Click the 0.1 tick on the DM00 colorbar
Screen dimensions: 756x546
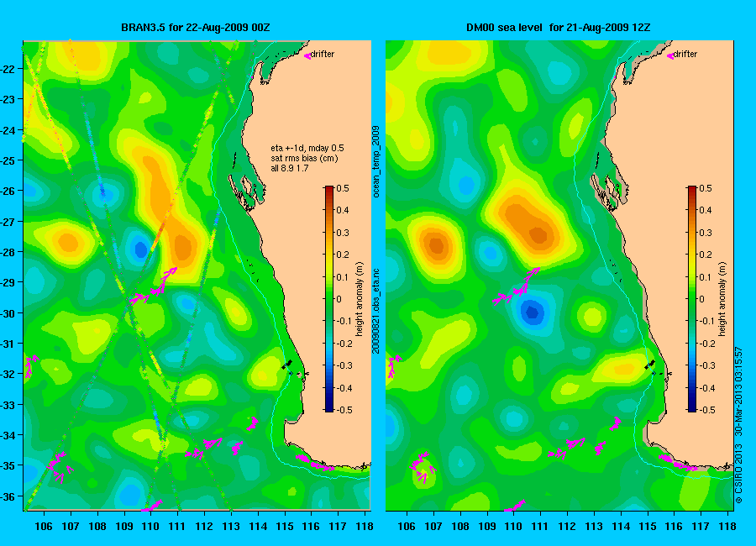click(x=705, y=277)
